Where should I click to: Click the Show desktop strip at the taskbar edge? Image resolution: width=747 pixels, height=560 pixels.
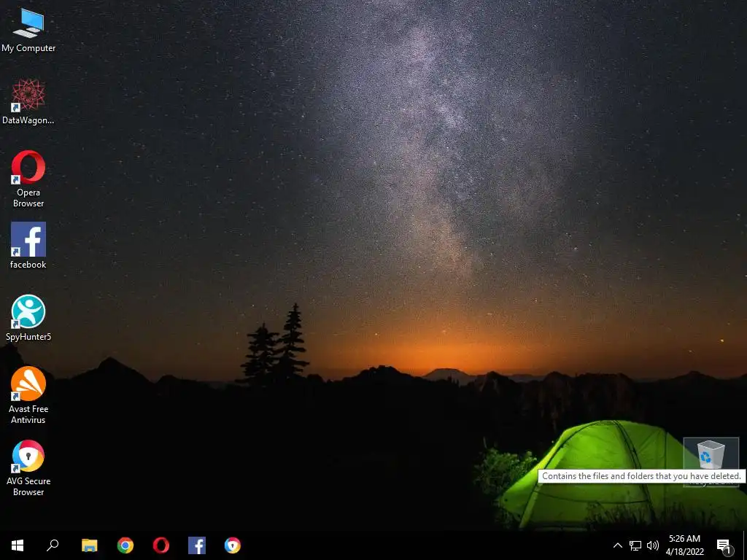pyautogui.click(x=745, y=545)
